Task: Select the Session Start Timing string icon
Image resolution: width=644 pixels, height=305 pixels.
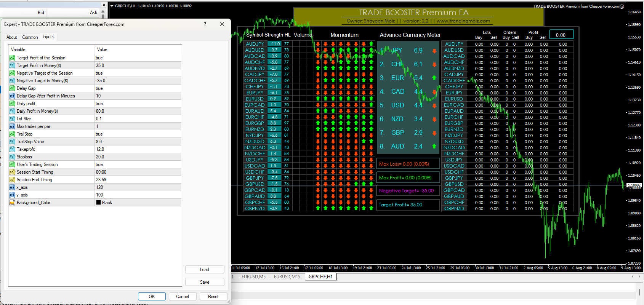Action: tap(12, 172)
